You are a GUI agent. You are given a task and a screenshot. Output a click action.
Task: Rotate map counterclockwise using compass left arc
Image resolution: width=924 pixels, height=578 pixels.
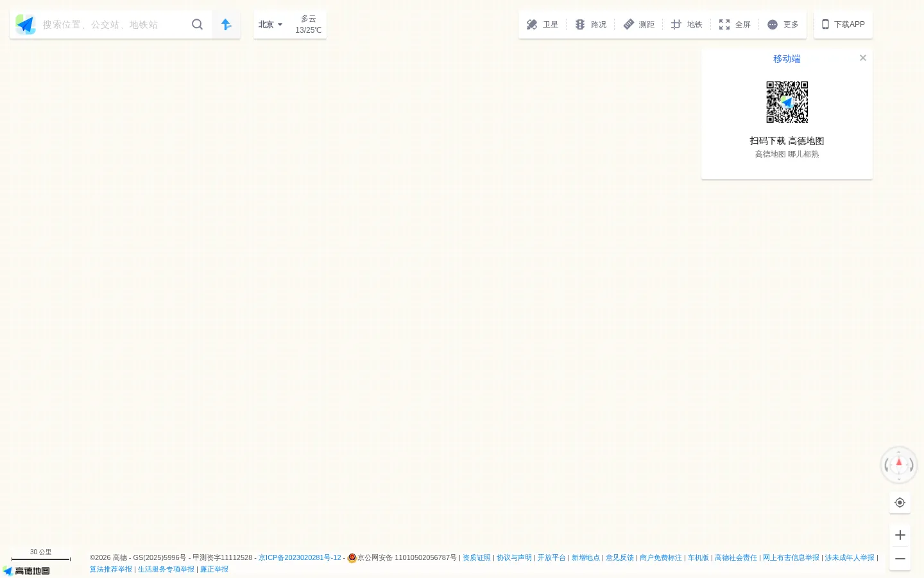pos(887,465)
